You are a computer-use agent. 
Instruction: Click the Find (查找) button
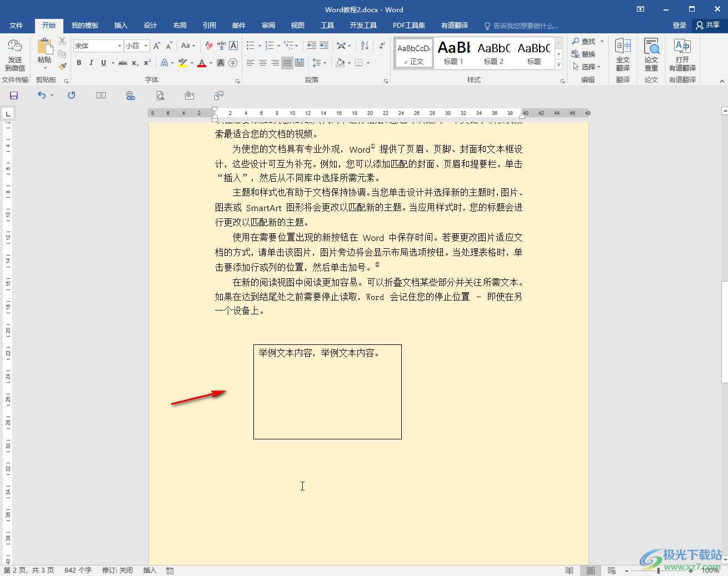(584, 41)
